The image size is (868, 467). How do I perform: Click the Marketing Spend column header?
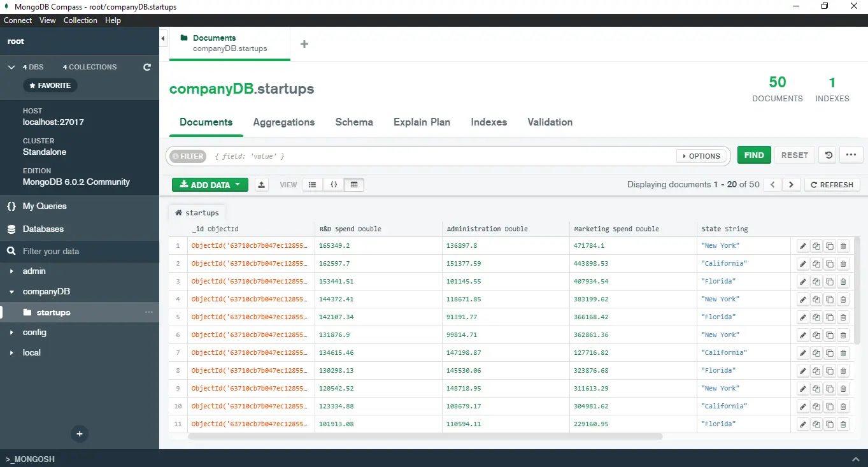pyautogui.click(x=633, y=229)
